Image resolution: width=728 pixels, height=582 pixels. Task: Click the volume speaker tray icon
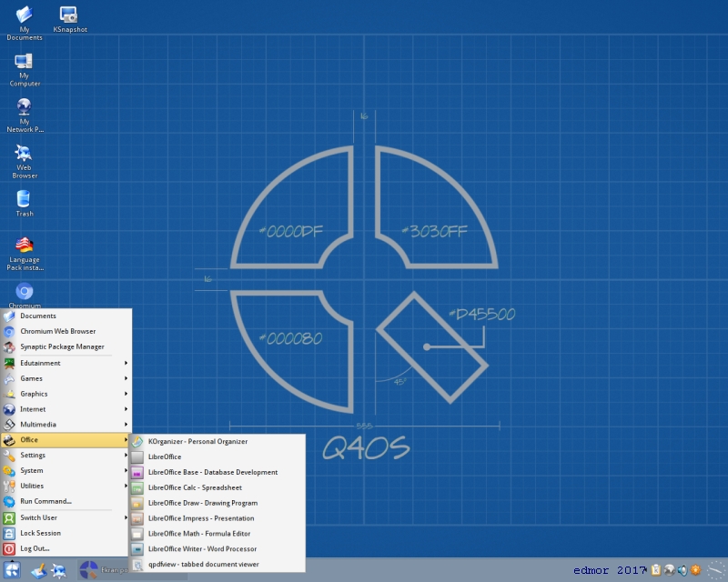tap(682, 570)
